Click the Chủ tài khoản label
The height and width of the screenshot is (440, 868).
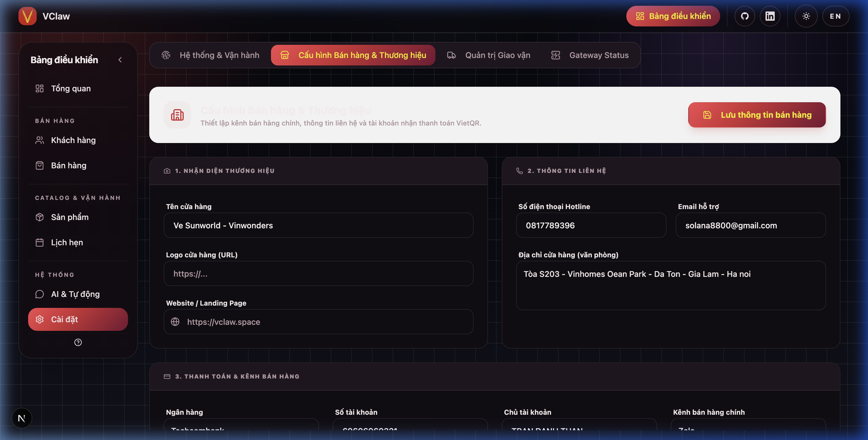click(528, 412)
